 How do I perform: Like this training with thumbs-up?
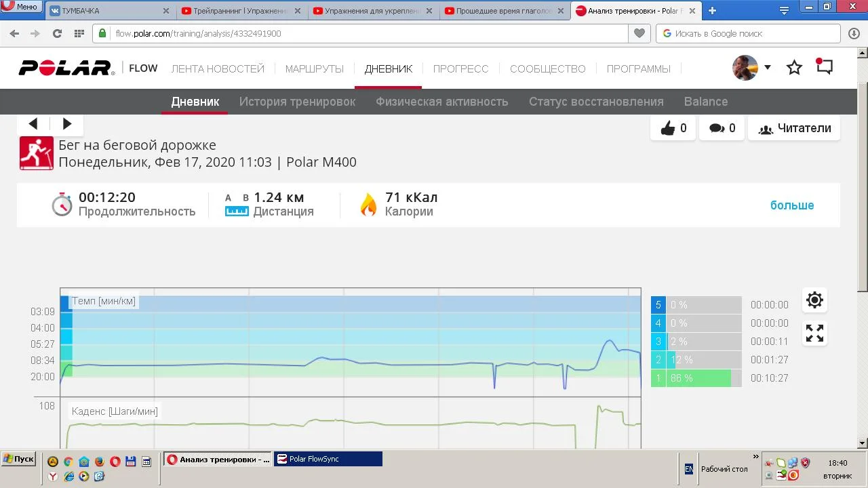[x=673, y=128]
